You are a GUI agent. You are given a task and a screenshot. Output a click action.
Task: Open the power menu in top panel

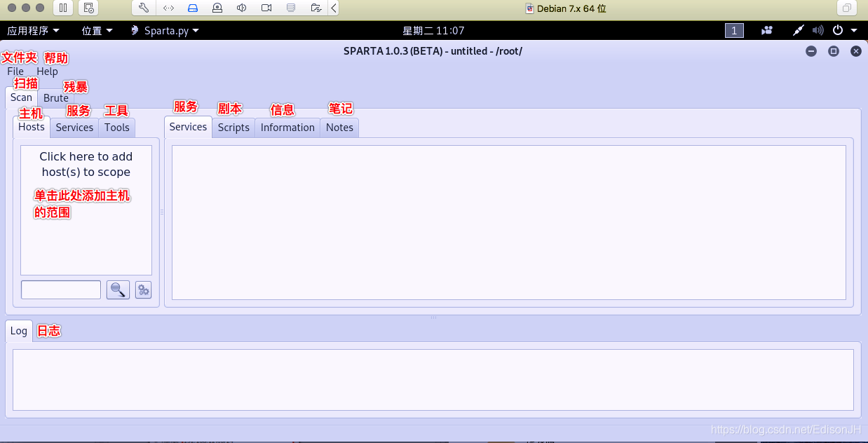pos(843,30)
